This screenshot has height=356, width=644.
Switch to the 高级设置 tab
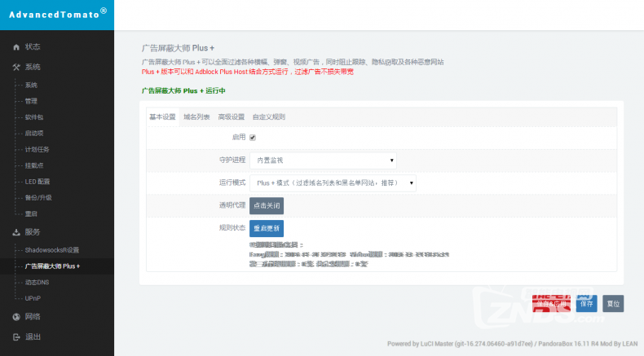coord(232,117)
